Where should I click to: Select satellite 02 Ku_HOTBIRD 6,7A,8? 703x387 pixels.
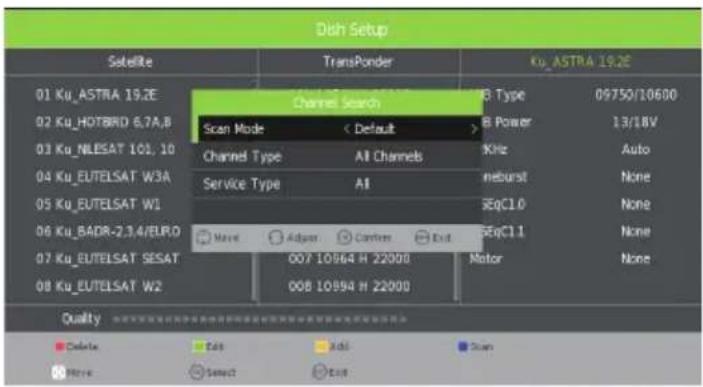104,122
